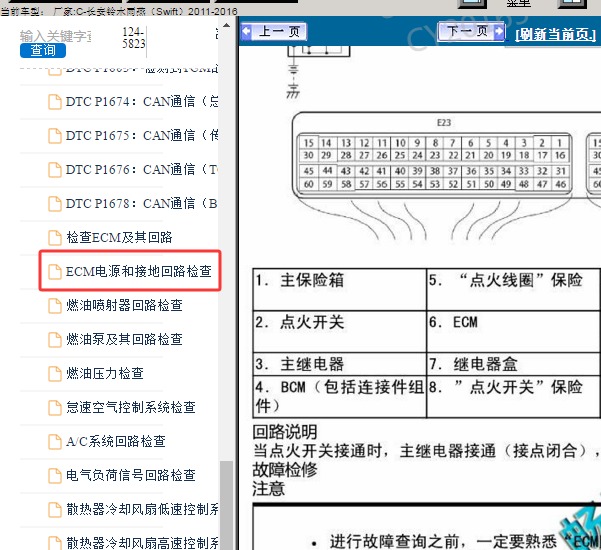The height and width of the screenshot is (550, 601).
Task: Go to previous page with 上一页
Action: (274, 31)
